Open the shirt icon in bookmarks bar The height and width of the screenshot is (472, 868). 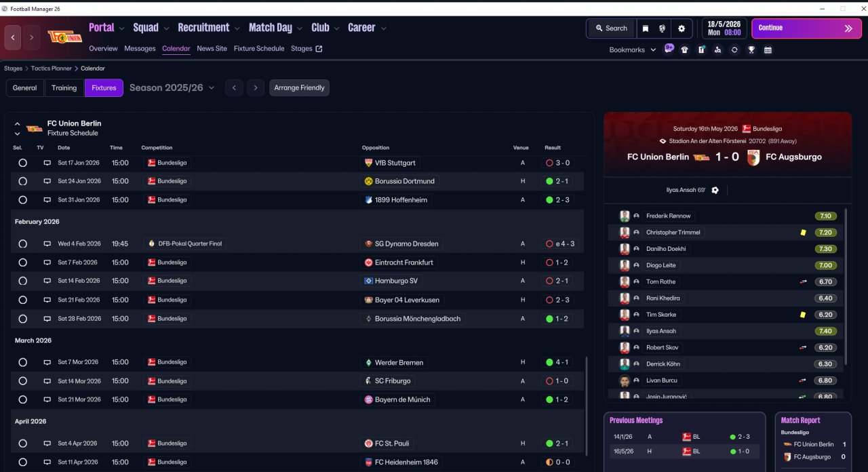pos(684,50)
